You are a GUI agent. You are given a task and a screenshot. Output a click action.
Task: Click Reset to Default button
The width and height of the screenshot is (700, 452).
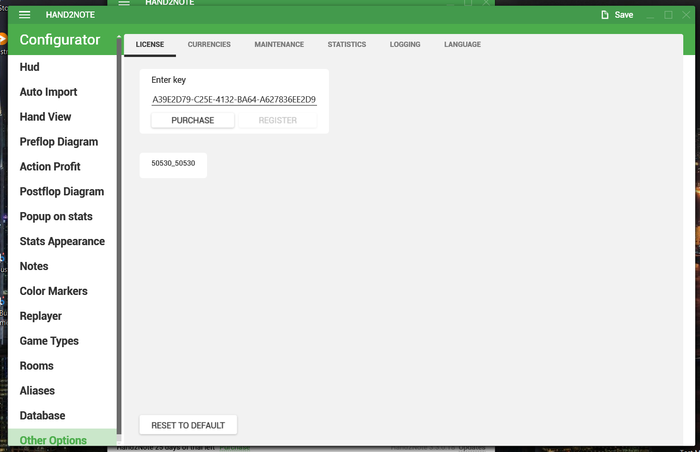coord(188,425)
